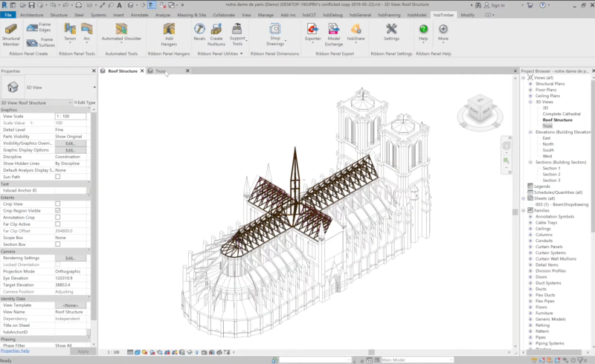Open Model Exchange

click(333, 35)
